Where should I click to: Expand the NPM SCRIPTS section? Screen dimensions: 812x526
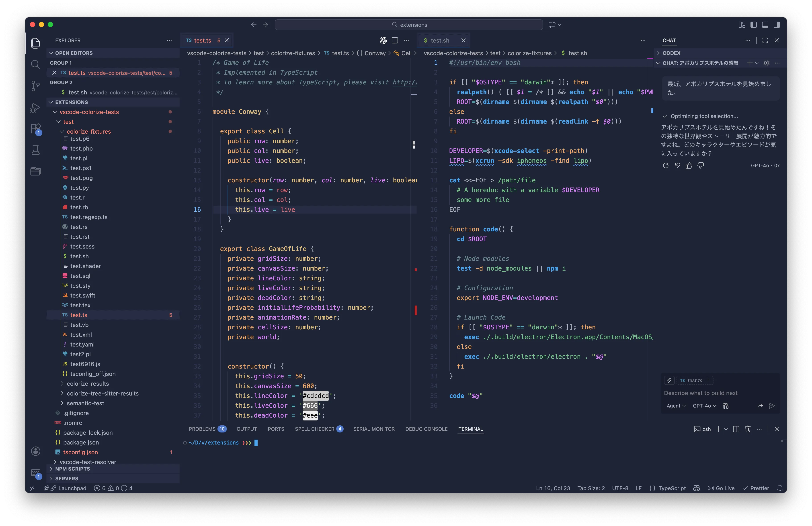pos(72,469)
